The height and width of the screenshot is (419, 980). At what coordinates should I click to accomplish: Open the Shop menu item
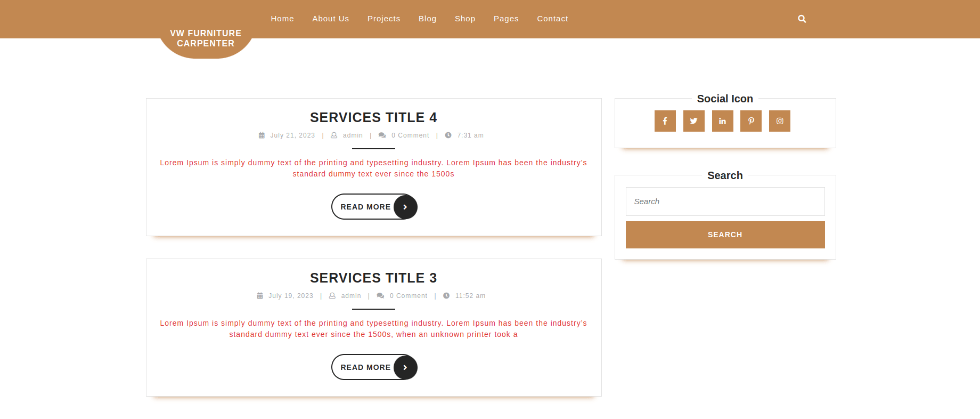[x=464, y=19]
